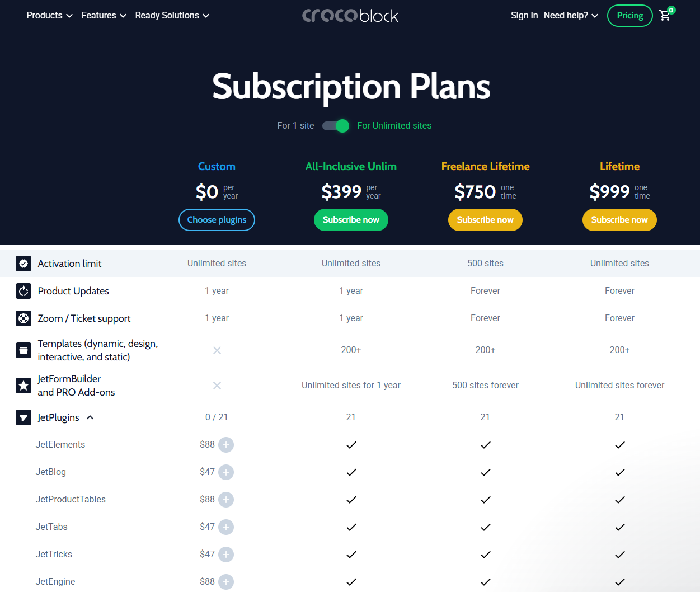Click the Sign In link
Screen dimensions: 700x592
pos(524,16)
